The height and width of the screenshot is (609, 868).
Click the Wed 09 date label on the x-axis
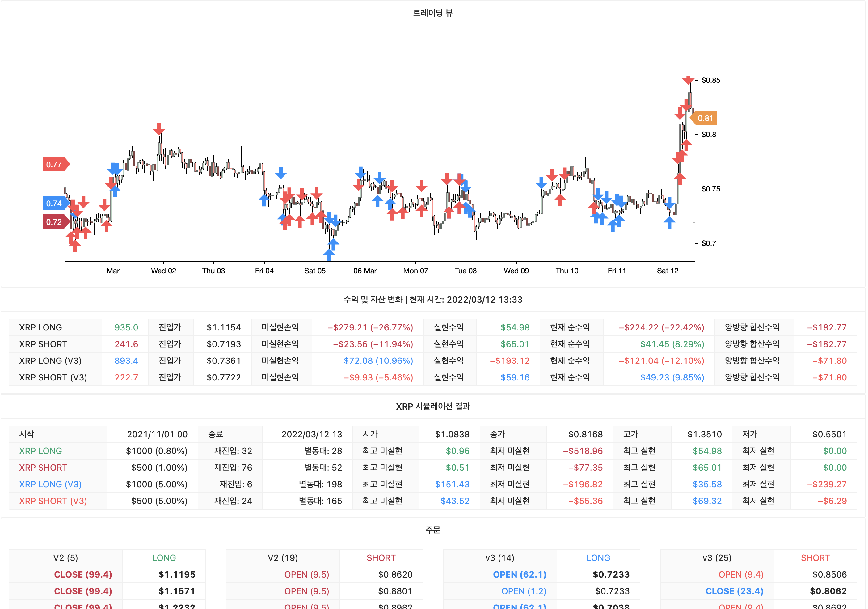tap(516, 271)
